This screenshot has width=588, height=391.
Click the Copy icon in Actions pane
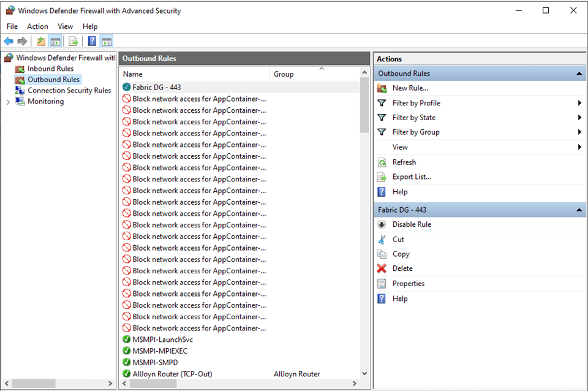[382, 254]
